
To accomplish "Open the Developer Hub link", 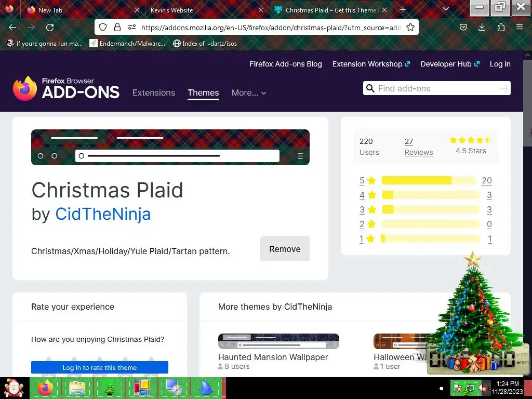I will click(450, 64).
